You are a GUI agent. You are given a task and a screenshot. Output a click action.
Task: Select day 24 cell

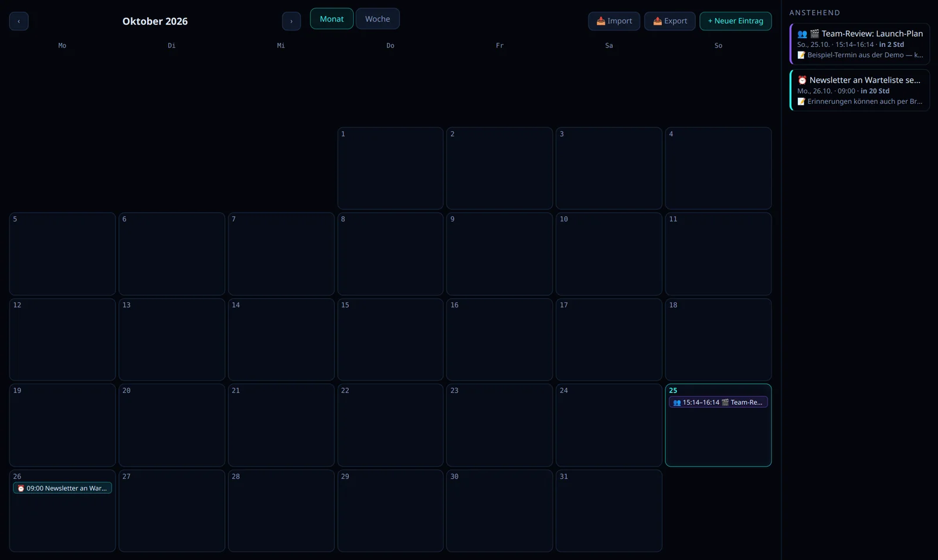[x=609, y=425]
